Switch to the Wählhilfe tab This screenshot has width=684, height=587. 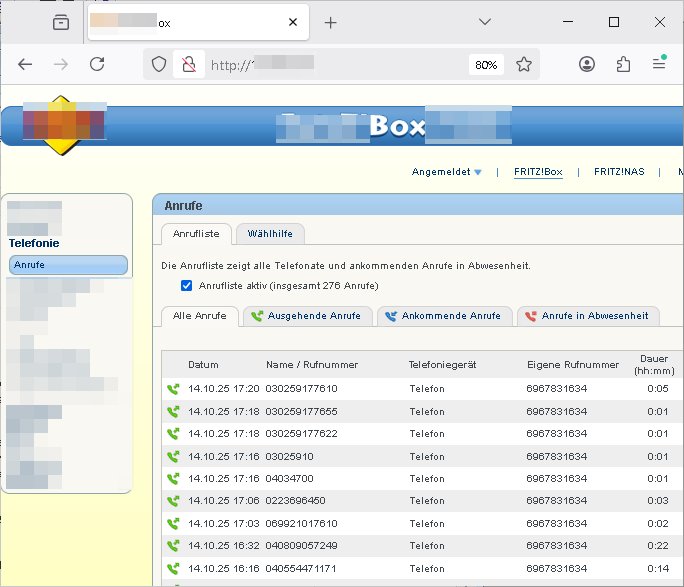(270, 234)
